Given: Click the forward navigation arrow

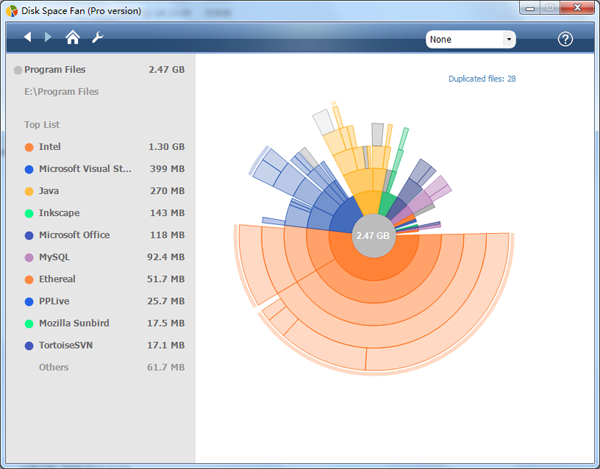Looking at the screenshot, I should point(48,38).
